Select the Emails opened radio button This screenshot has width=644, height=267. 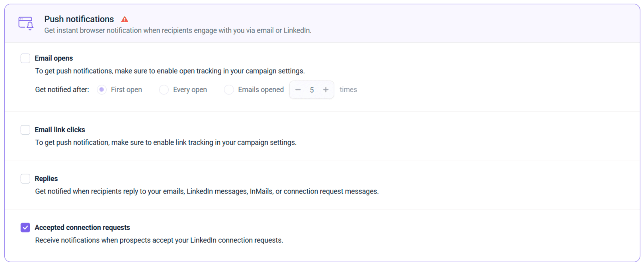click(229, 90)
